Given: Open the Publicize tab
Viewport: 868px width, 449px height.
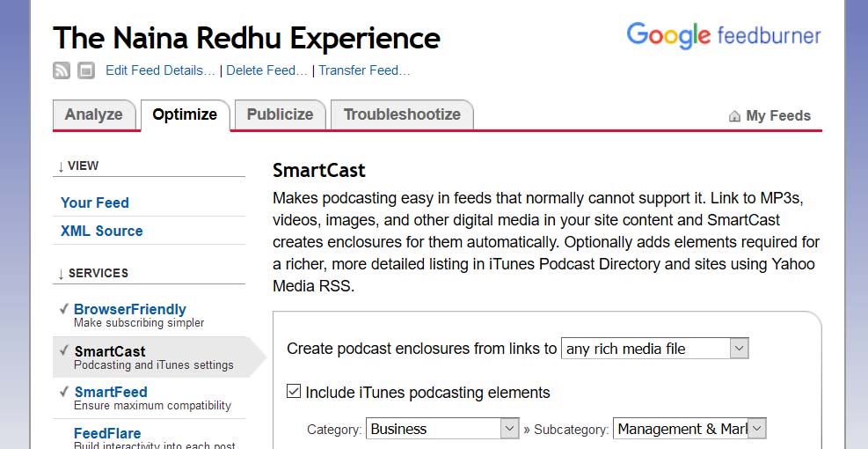Looking at the screenshot, I should point(280,114).
